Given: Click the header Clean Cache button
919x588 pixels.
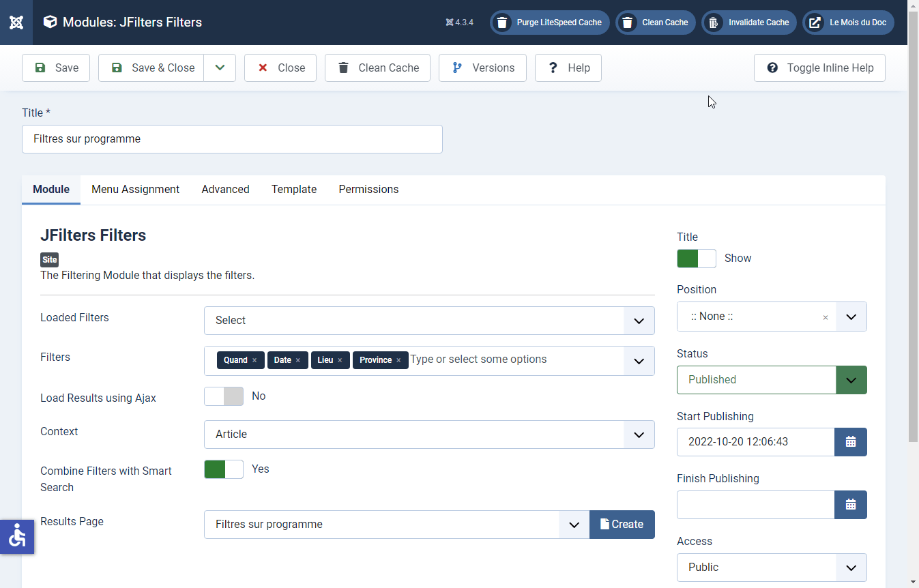Looking at the screenshot, I should click(656, 23).
